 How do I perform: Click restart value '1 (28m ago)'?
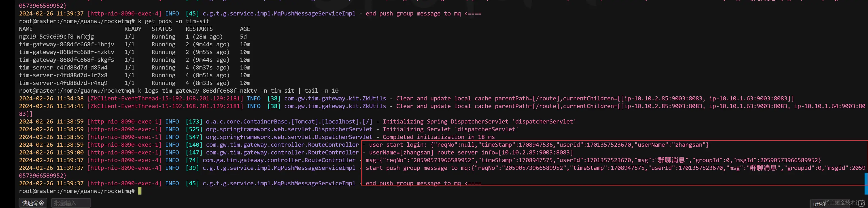tap(204, 37)
